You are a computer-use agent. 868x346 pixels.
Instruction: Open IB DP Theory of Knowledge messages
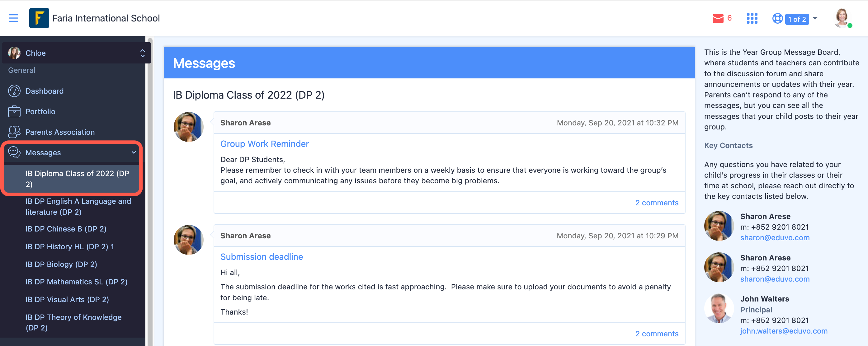[x=73, y=323]
